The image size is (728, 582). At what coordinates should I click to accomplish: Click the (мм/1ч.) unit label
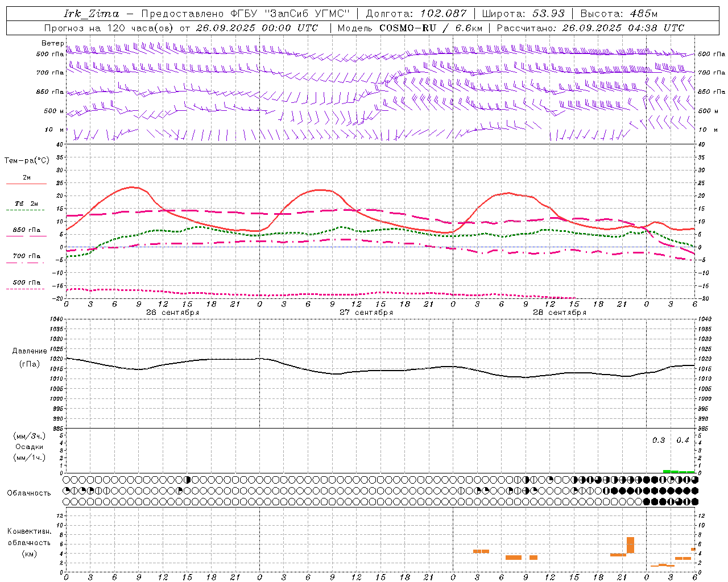30,458
